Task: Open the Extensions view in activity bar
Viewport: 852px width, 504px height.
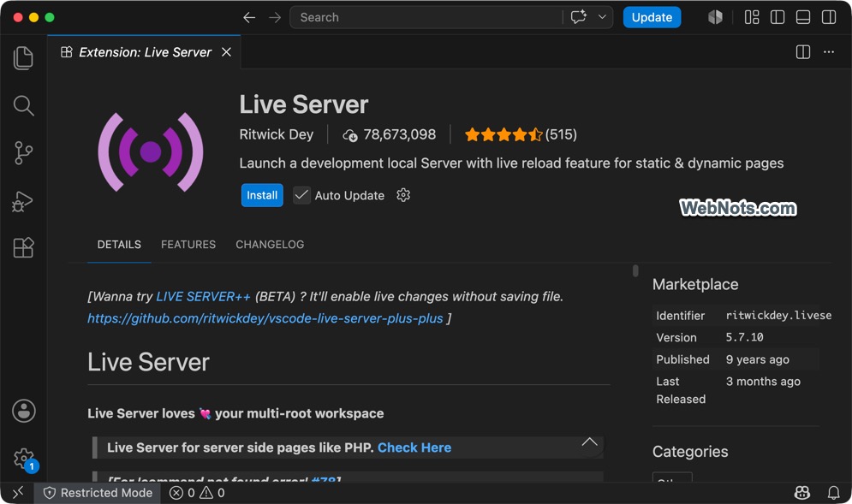Action: point(23,247)
